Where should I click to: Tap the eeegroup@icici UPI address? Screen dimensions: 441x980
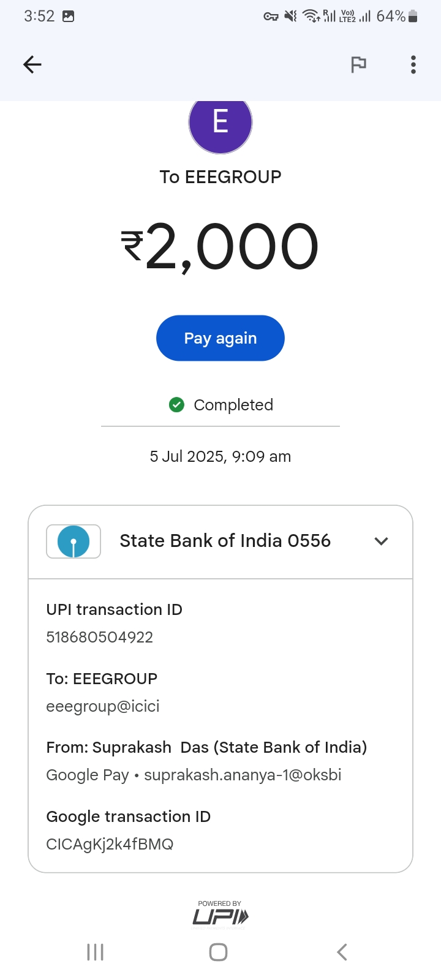coord(103,706)
